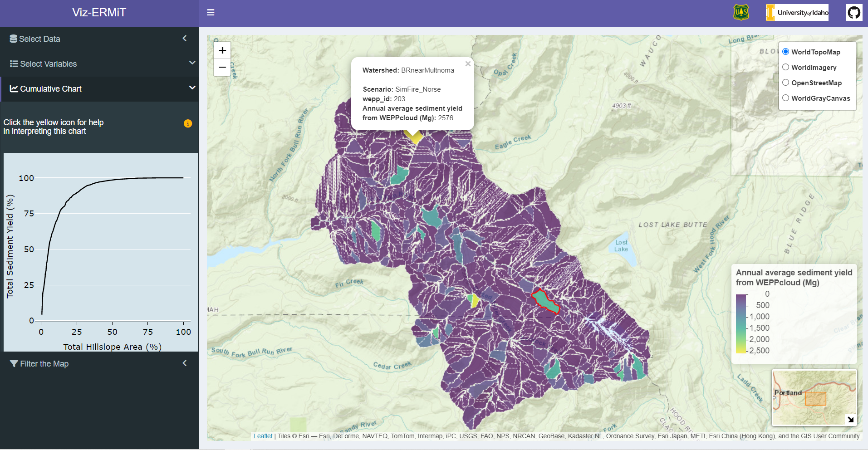Click the Select Data database icon

(14, 39)
